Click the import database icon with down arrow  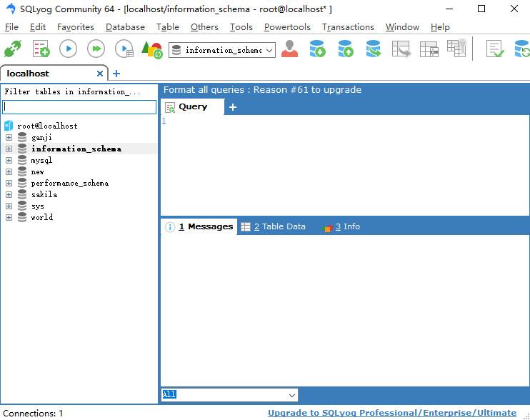tap(317, 49)
